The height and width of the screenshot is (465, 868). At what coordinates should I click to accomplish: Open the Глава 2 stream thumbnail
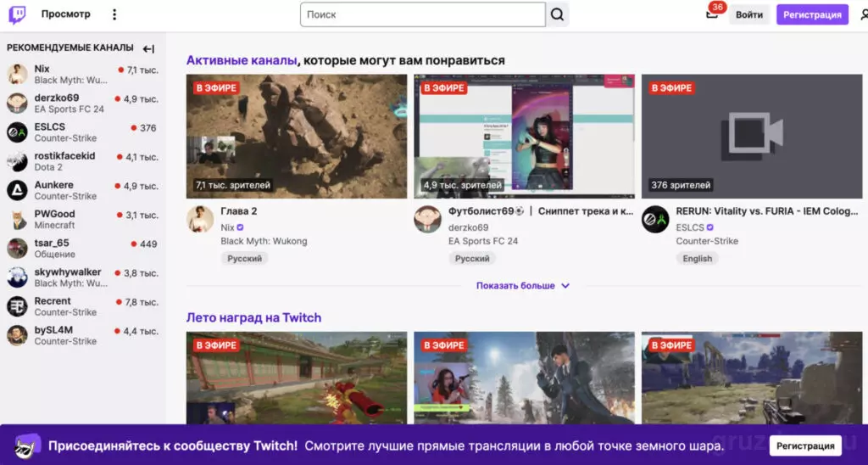(297, 137)
